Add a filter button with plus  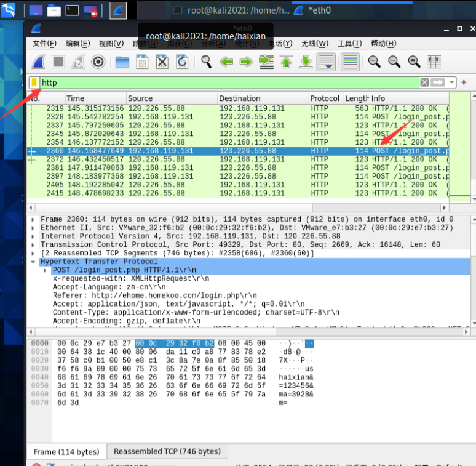click(x=464, y=82)
